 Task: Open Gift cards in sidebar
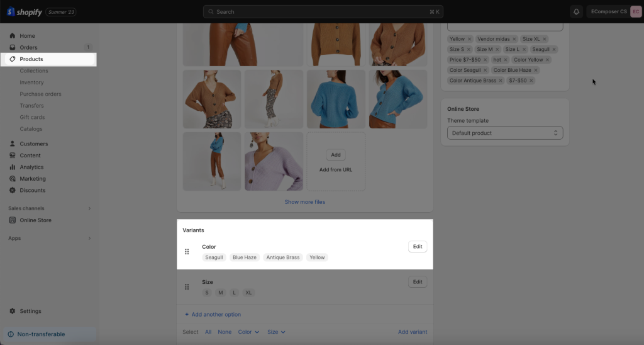(32, 117)
